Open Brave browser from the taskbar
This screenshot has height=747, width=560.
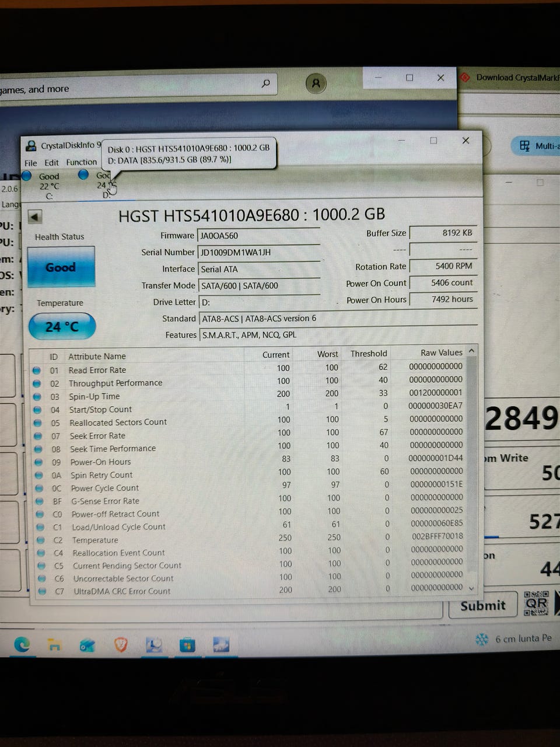coord(121,644)
